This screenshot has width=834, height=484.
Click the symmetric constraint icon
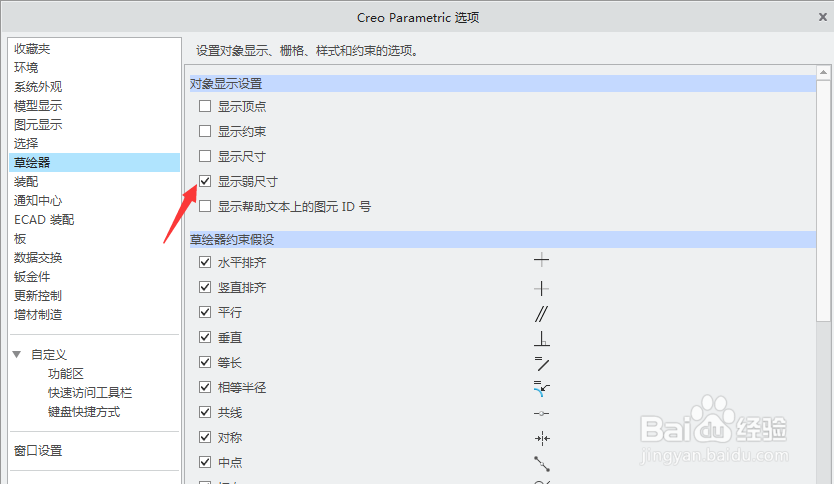(x=542, y=438)
